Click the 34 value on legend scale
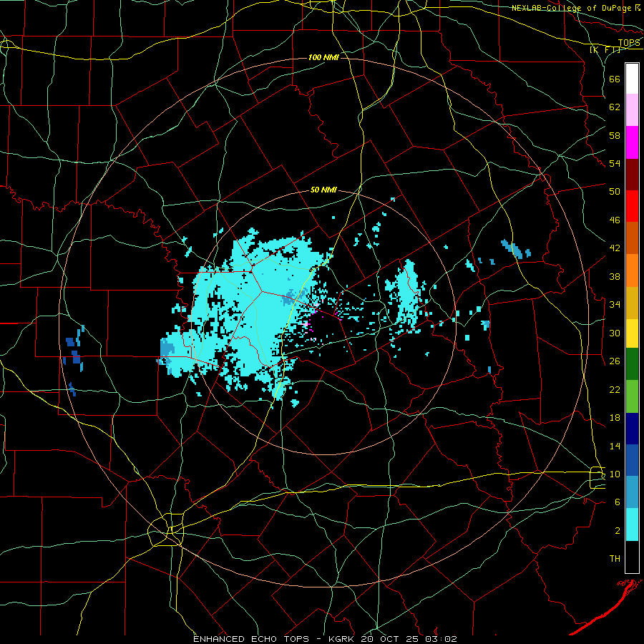Image resolution: width=644 pixels, height=644 pixels. click(x=615, y=304)
